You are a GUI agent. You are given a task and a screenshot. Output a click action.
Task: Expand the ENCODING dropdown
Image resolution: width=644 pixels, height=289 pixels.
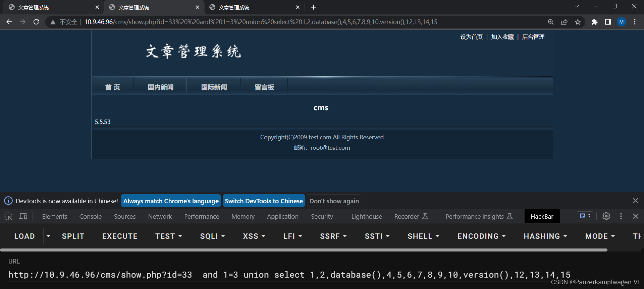pyautogui.click(x=481, y=236)
